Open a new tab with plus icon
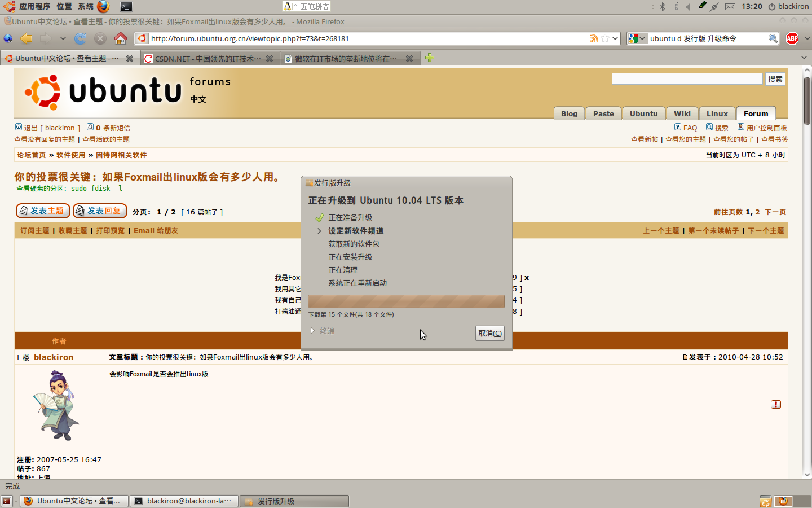812x508 pixels. tap(430, 58)
